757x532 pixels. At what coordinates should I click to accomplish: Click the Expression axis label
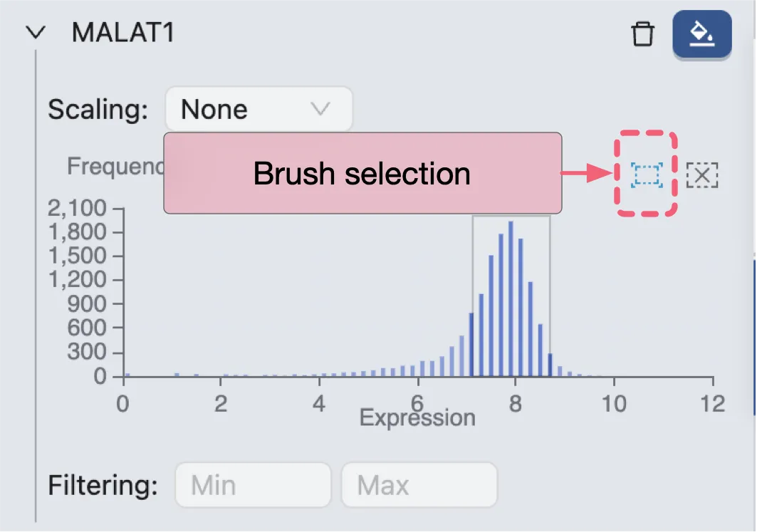417,417
